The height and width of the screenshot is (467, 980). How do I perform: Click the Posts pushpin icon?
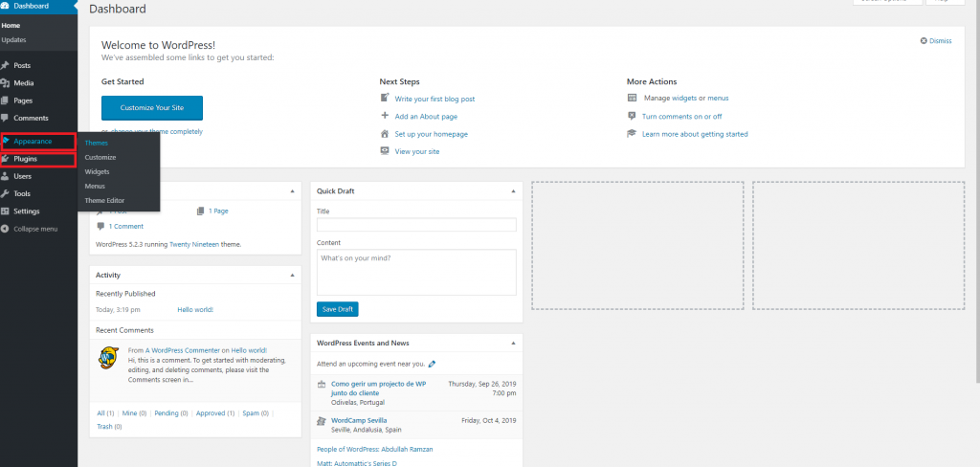pos(5,65)
